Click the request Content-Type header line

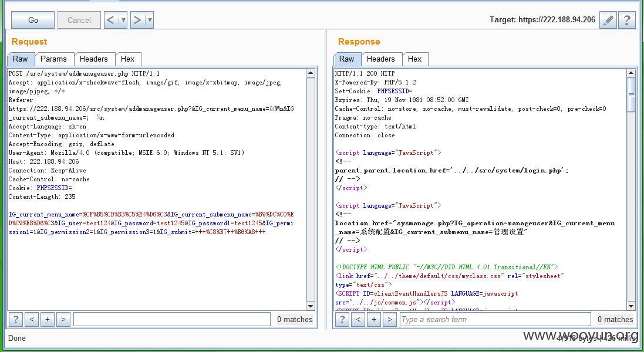click(x=92, y=135)
